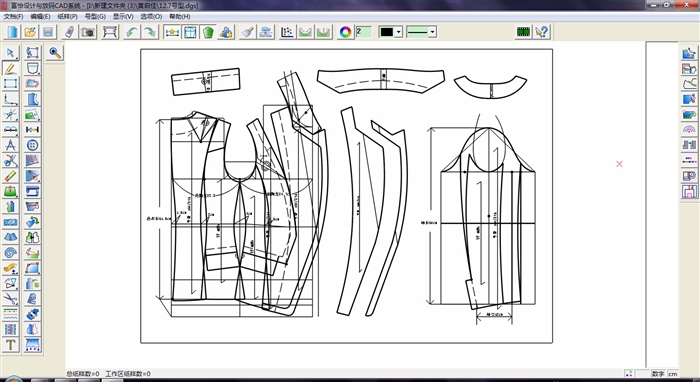Select the text T tool

[11, 345]
